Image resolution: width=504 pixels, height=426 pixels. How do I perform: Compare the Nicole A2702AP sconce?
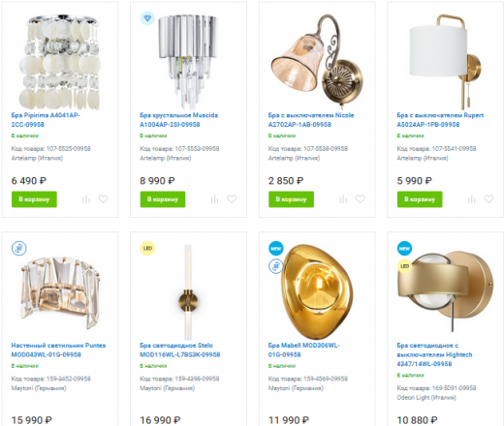point(343,199)
